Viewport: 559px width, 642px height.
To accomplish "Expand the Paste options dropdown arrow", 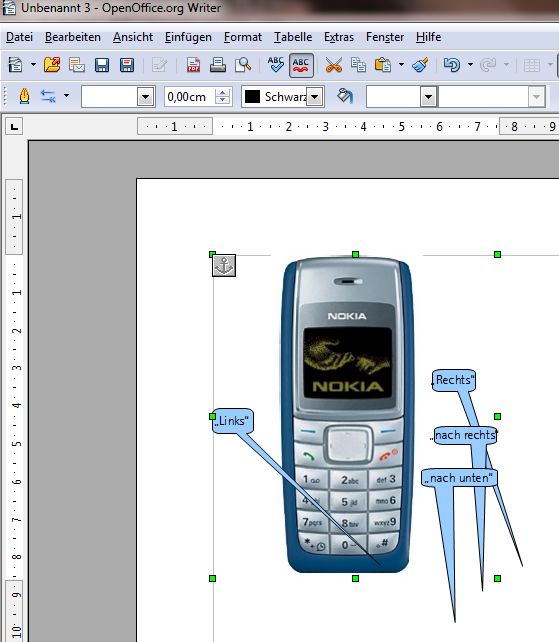I will coord(401,65).
